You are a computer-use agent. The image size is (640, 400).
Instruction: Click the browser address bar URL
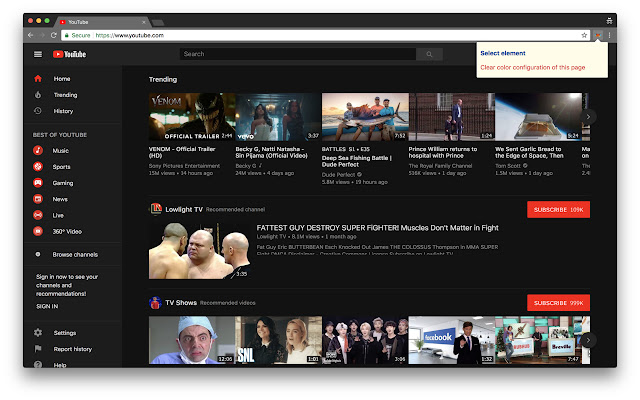(x=129, y=36)
